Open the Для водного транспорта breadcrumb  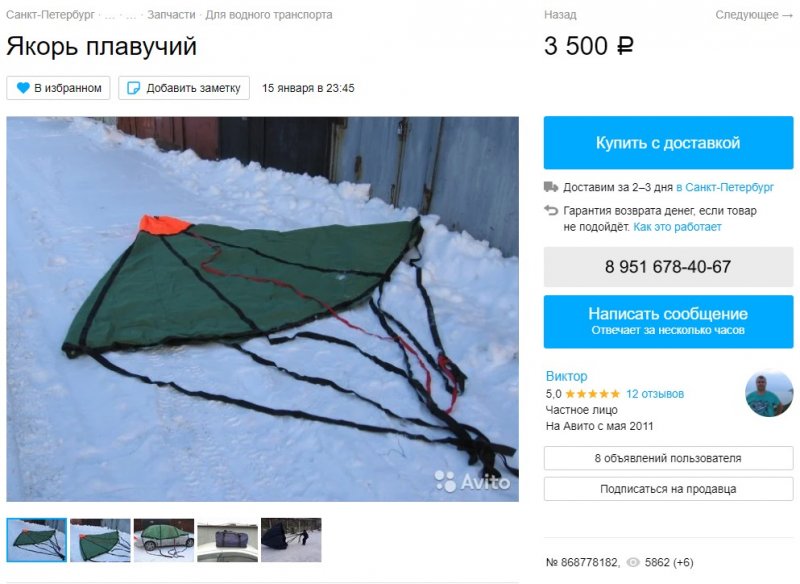click(268, 15)
